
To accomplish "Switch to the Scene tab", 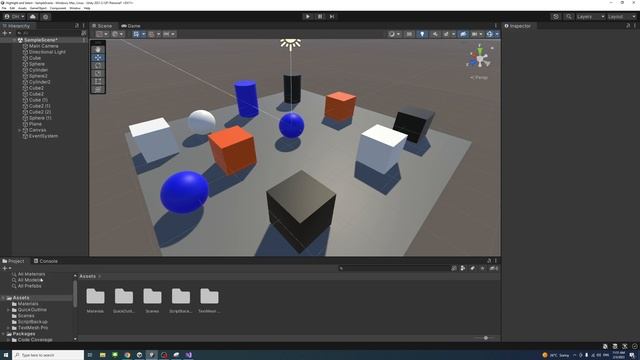I will (x=102, y=26).
